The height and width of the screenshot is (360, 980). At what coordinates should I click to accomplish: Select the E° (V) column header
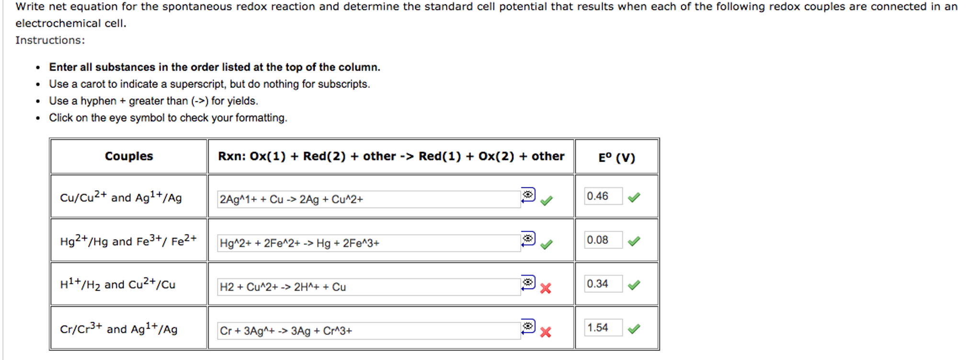click(x=616, y=157)
